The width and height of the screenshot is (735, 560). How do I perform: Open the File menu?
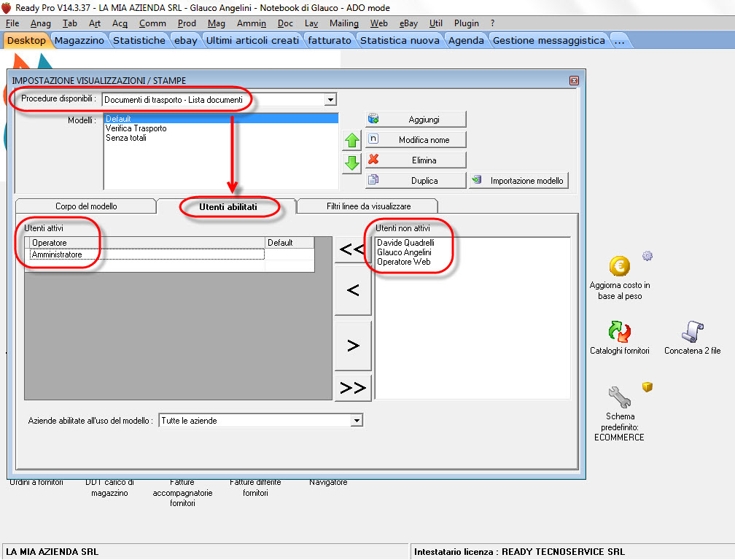[x=12, y=23]
